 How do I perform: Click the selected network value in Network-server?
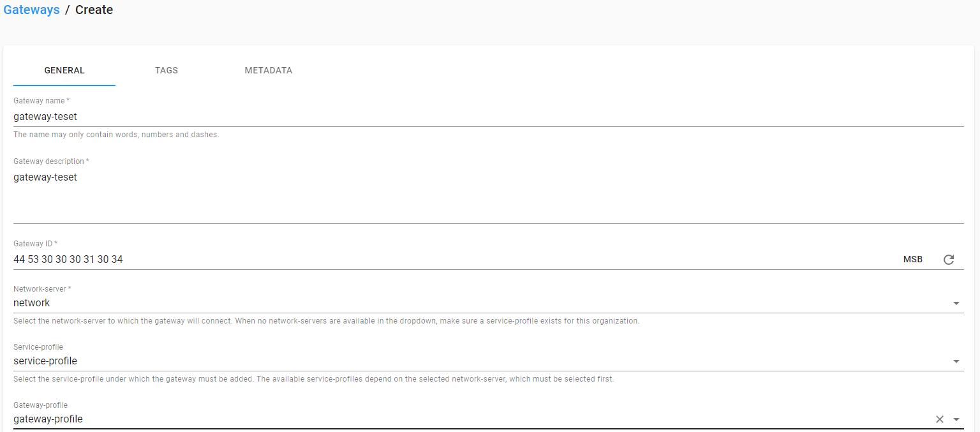click(x=31, y=303)
